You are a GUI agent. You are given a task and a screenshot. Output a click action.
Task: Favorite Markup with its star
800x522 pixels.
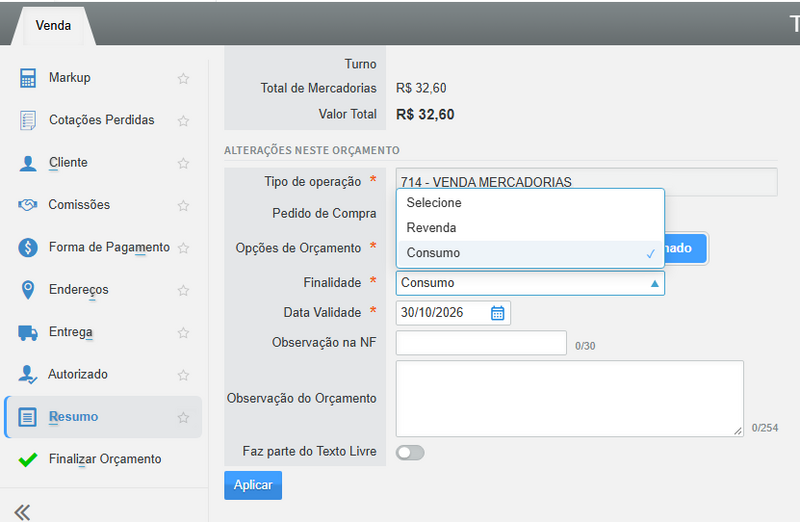pyautogui.click(x=183, y=79)
